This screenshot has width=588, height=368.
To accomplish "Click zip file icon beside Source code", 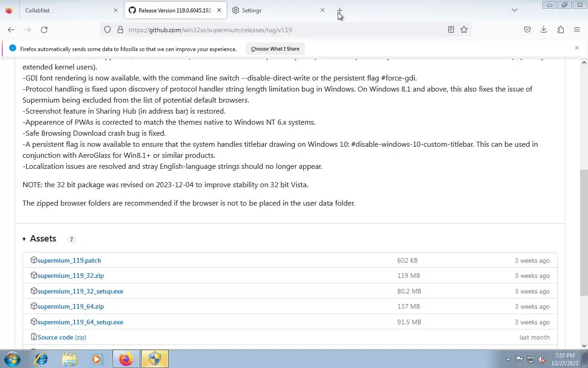I will [x=34, y=337].
